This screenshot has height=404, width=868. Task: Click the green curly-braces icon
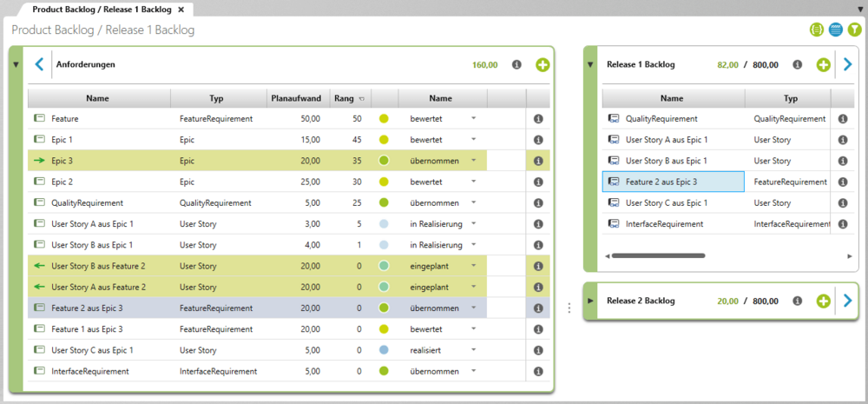(x=817, y=30)
